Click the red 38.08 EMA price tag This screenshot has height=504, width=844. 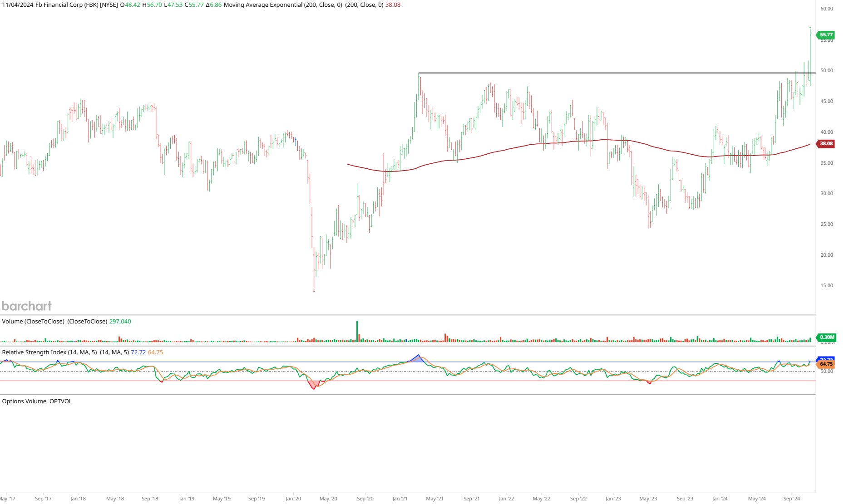click(x=826, y=143)
